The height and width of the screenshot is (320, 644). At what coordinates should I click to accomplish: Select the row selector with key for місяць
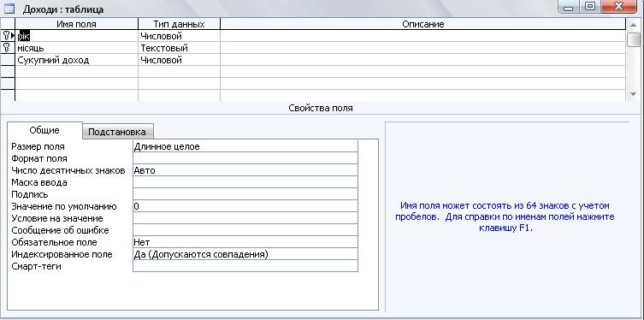(x=8, y=48)
